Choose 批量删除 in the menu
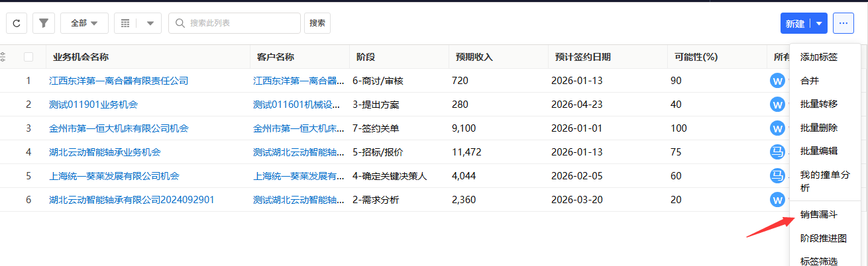868x266 pixels. pos(819,128)
